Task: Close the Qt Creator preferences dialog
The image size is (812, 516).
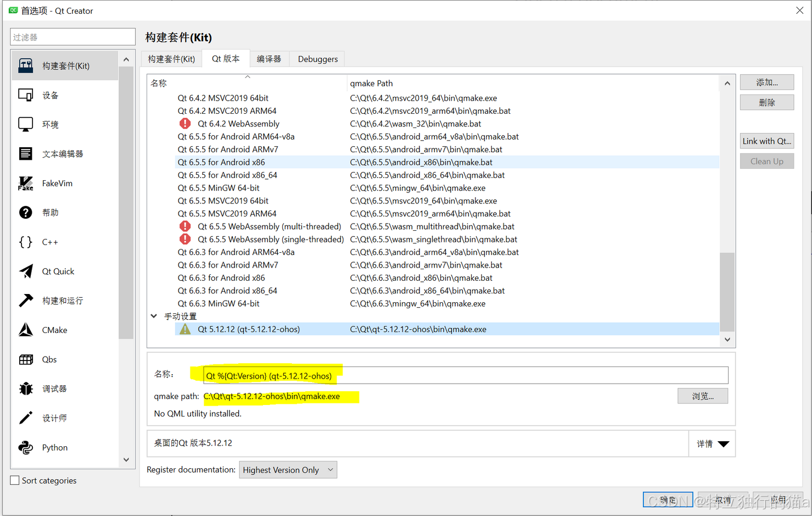Action: [x=799, y=10]
